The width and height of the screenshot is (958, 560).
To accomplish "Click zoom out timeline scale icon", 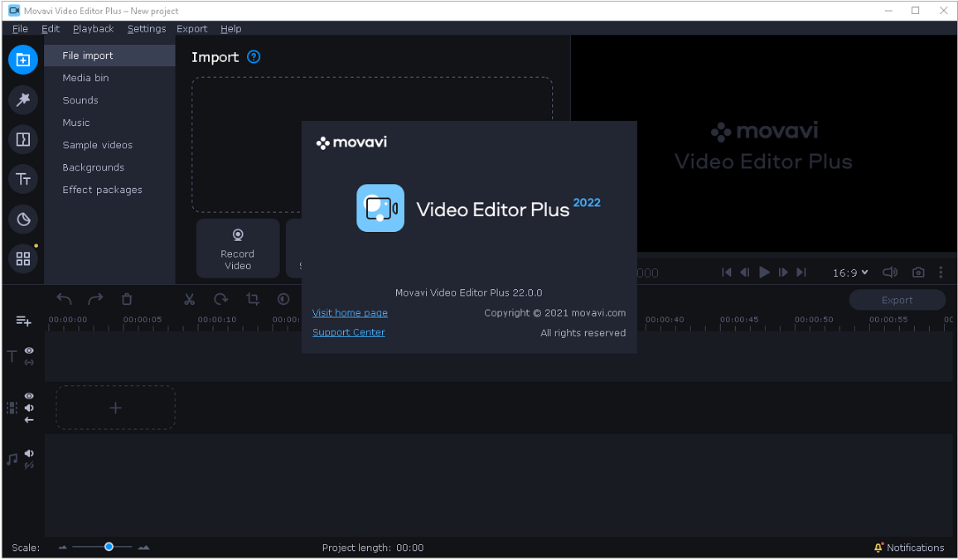I will coord(62,548).
